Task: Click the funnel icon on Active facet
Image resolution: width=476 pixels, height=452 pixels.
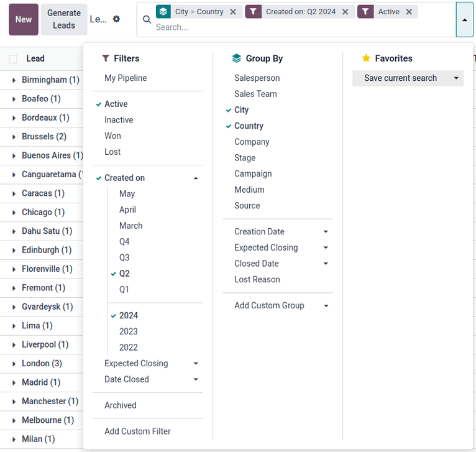Action: tap(365, 12)
